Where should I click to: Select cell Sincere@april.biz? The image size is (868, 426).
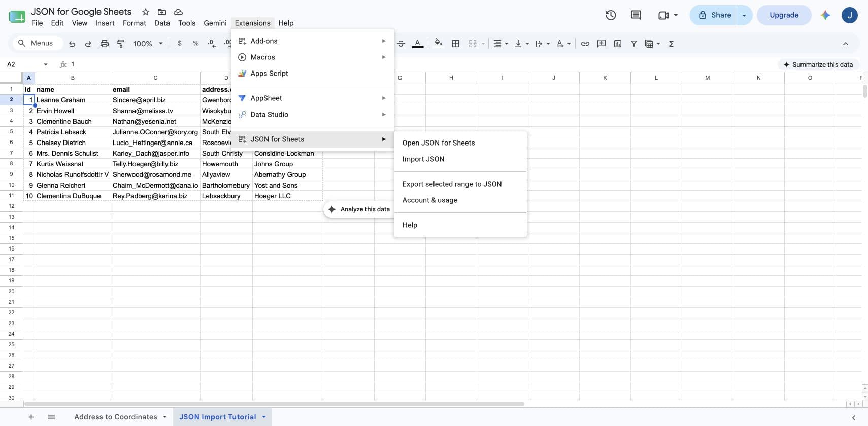coord(155,100)
